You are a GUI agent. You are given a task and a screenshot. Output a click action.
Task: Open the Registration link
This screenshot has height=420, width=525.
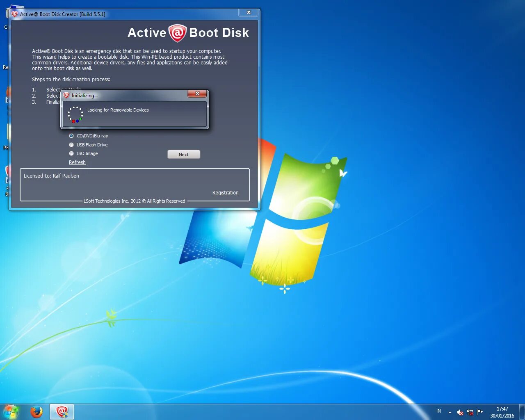[x=225, y=192]
